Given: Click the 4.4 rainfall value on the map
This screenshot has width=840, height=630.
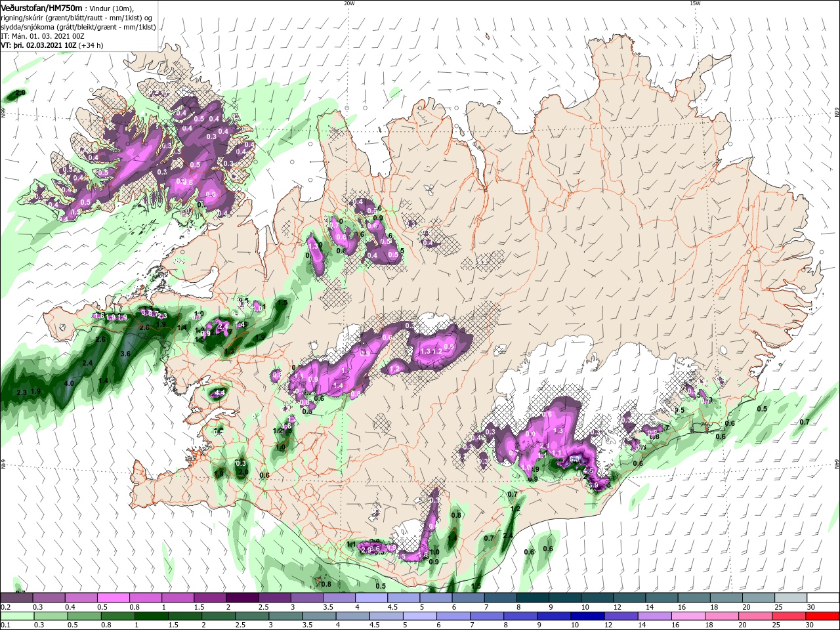Looking at the screenshot, I should tap(220, 392).
